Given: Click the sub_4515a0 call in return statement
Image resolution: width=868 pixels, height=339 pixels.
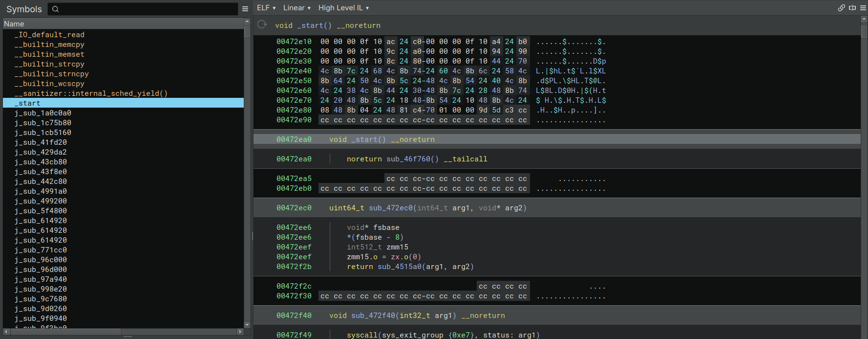Looking at the screenshot, I should (400, 267).
